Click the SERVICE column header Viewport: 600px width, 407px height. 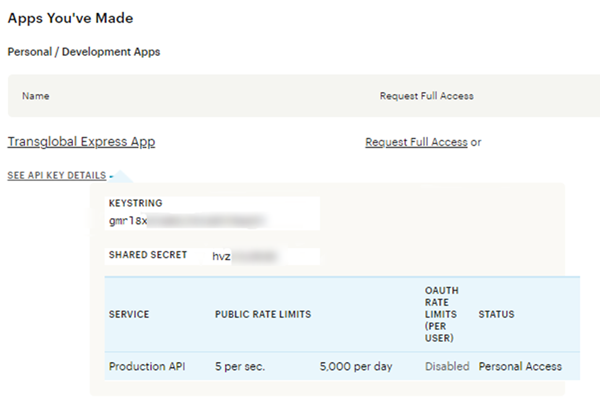coord(129,314)
